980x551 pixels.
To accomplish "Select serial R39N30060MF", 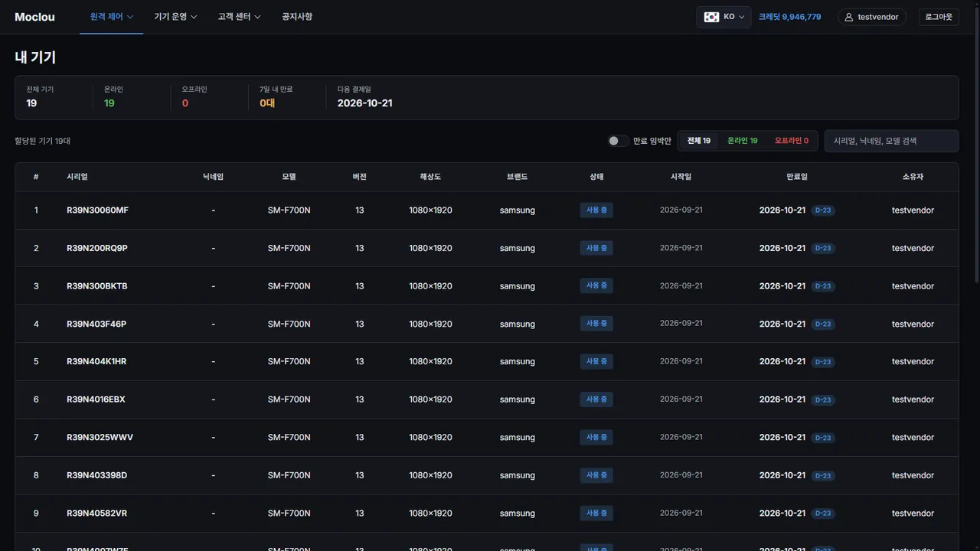I will (x=97, y=210).
